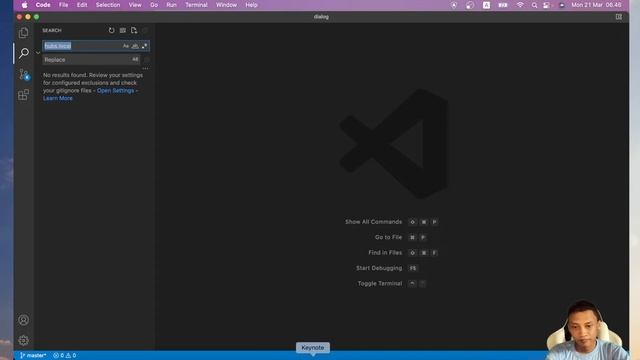
Task: Click the input source A icon
Action: [x=487, y=5]
